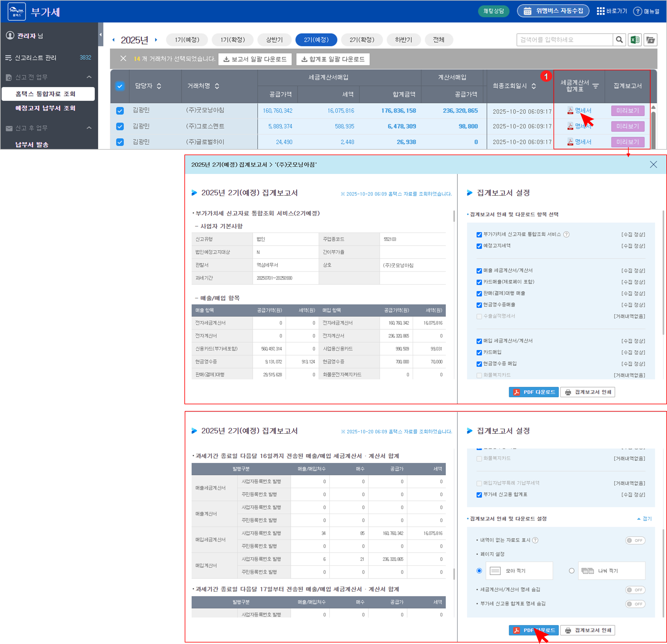Sort by 최종조회일시 column arrows
This screenshot has width=667, height=644.
coord(534,86)
